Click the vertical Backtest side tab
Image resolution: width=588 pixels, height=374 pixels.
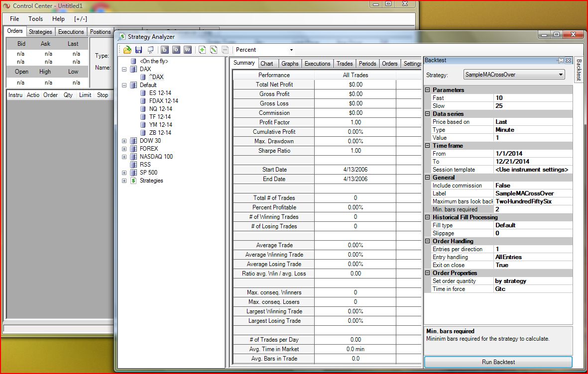point(579,70)
